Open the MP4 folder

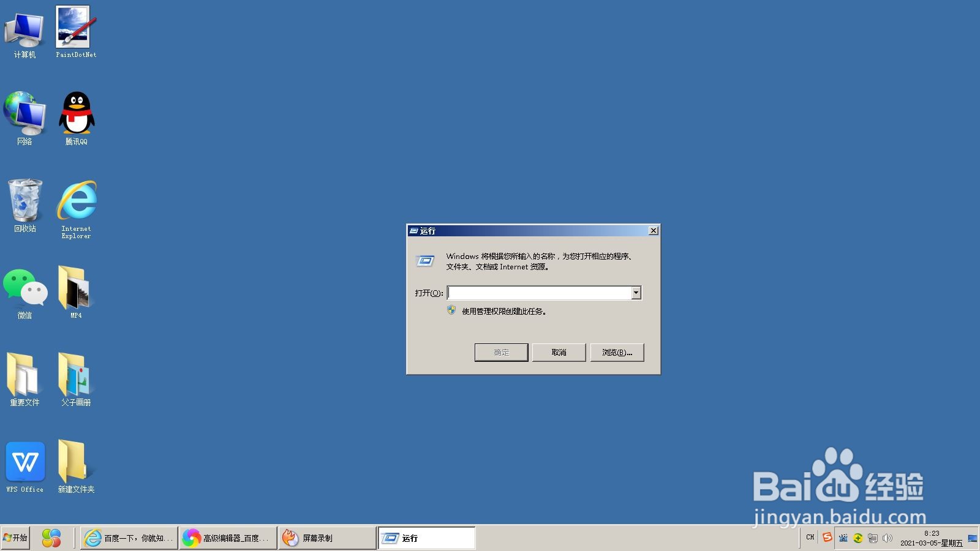tap(75, 287)
